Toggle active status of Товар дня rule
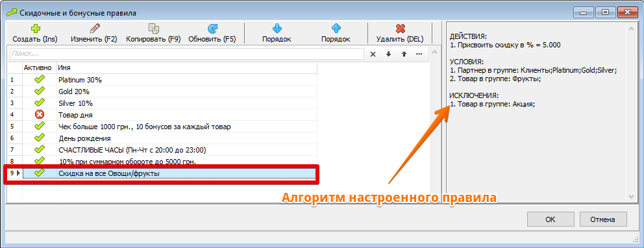 tap(40, 115)
